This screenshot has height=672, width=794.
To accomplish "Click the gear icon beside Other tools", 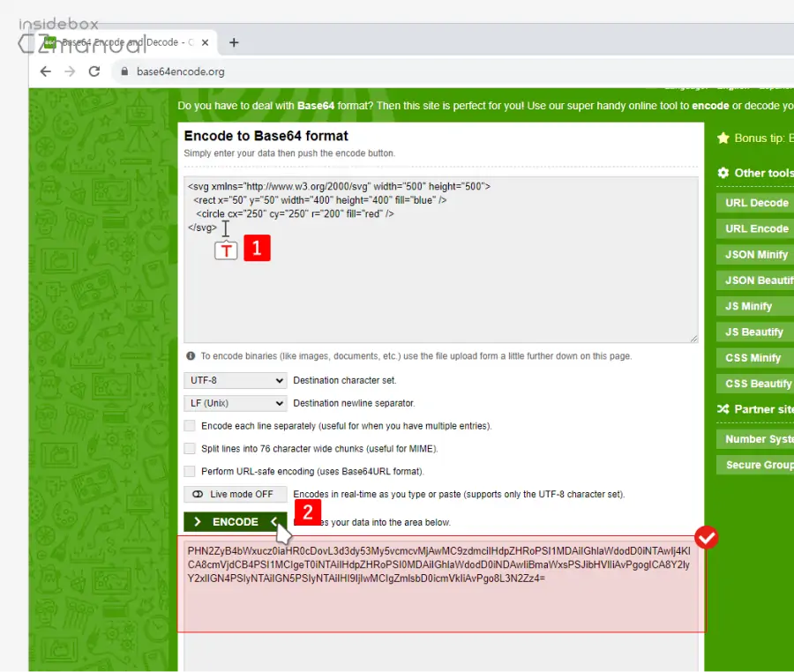I will pos(723,173).
